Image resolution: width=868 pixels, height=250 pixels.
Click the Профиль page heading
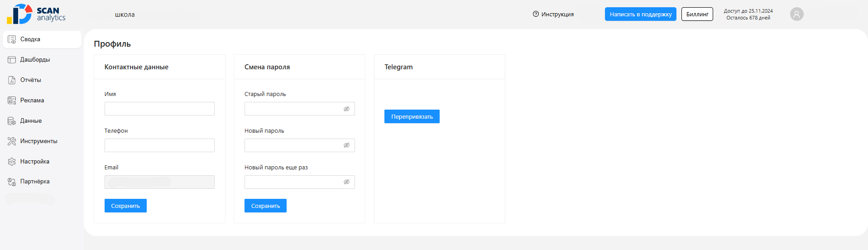112,44
